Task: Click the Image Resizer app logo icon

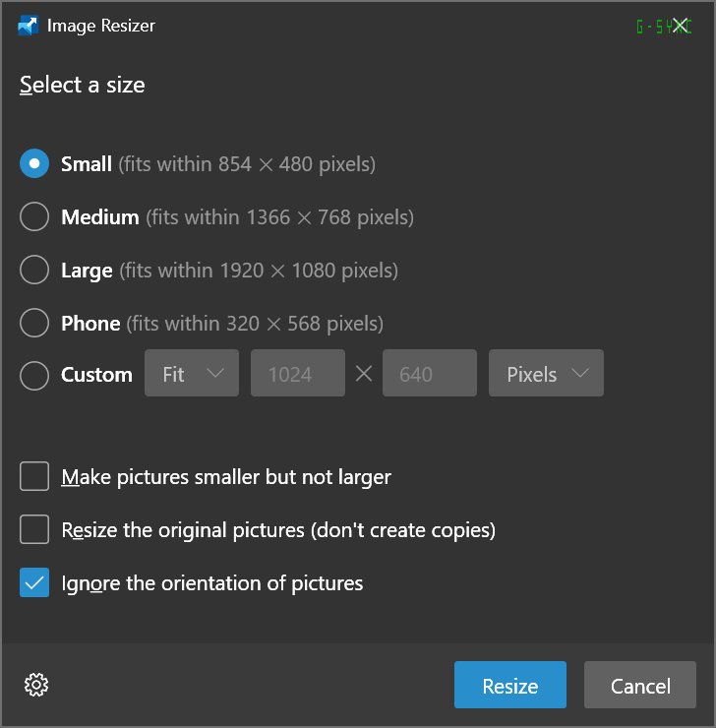Action: click(x=28, y=26)
